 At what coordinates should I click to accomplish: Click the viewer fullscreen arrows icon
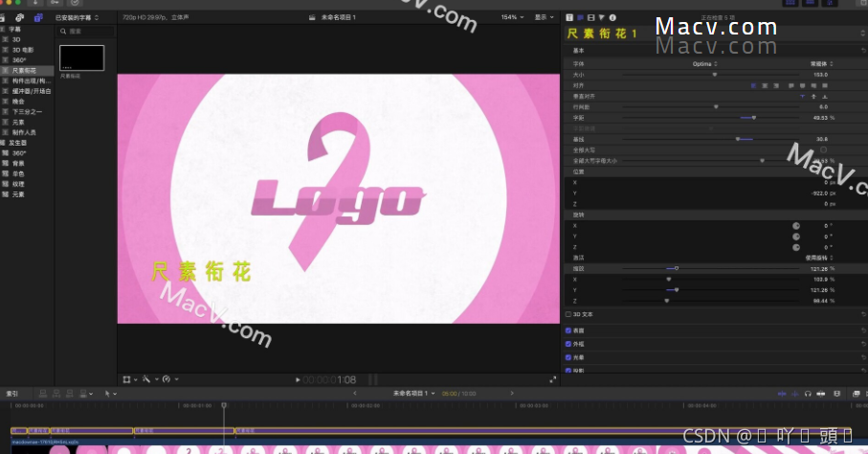point(552,379)
